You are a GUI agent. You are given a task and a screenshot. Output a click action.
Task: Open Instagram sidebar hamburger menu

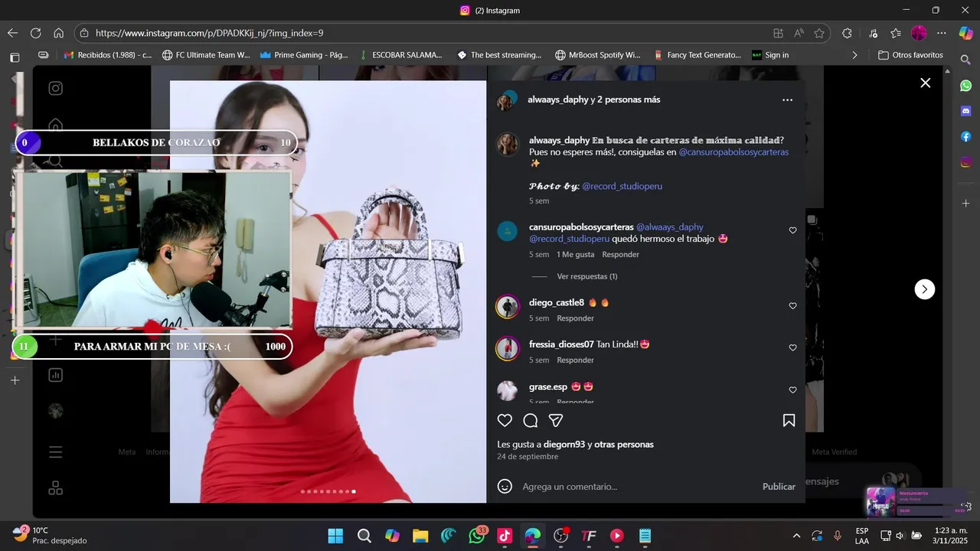(x=56, y=452)
